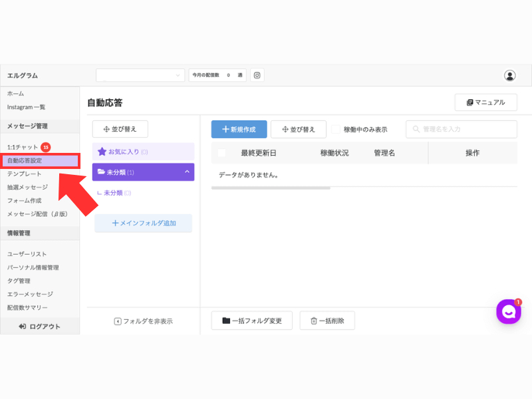Open テンプレート in the sidebar
This screenshot has width=532, height=399.
25,174
